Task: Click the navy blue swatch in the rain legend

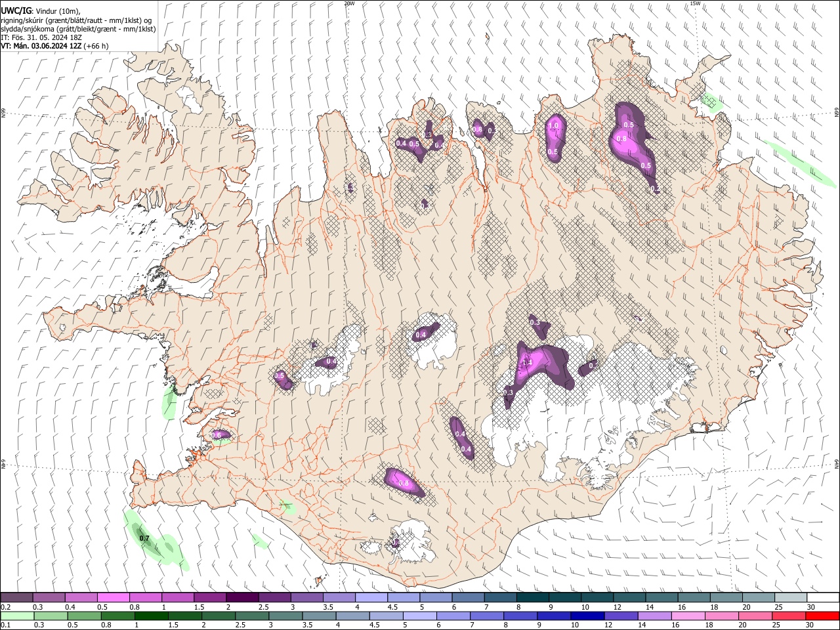Action: pos(587,616)
